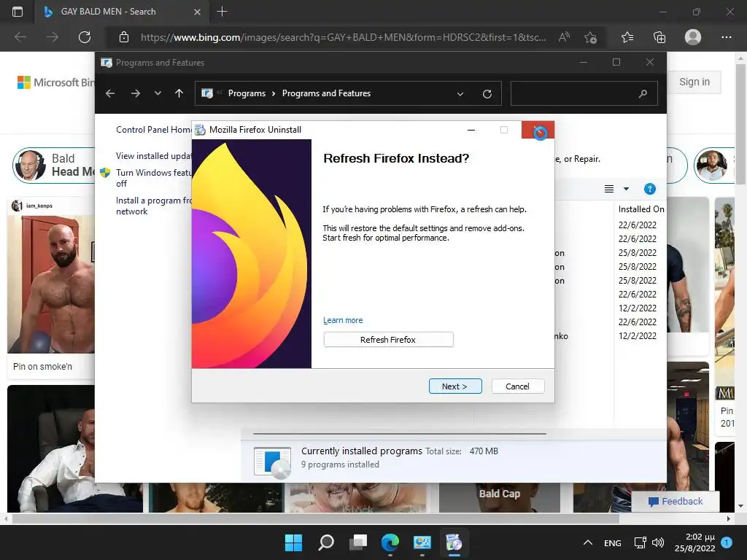The image size is (747, 560).
Task: Open the Edge Favorites list icon
Action: click(x=627, y=37)
